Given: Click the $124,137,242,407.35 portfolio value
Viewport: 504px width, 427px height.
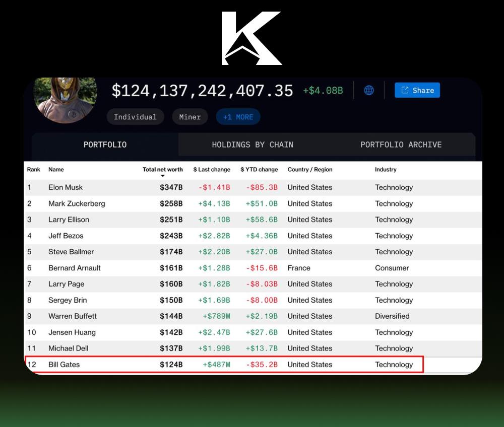Looking at the screenshot, I should point(203,91).
